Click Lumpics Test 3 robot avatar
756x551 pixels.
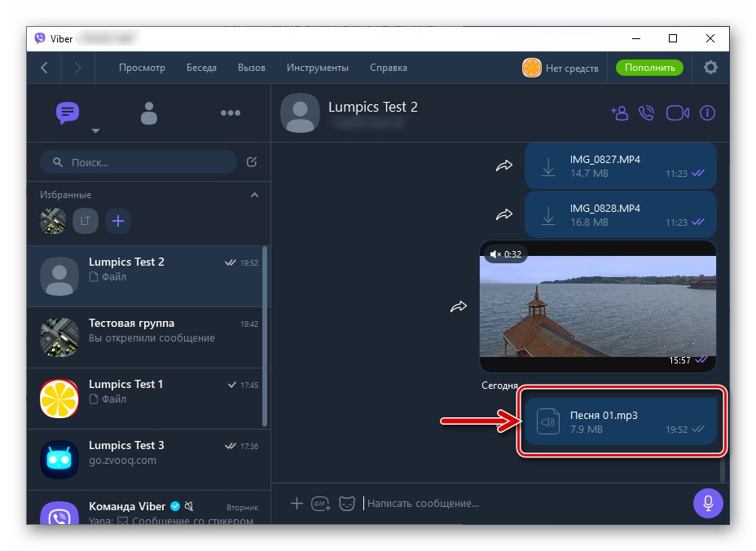(x=59, y=460)
